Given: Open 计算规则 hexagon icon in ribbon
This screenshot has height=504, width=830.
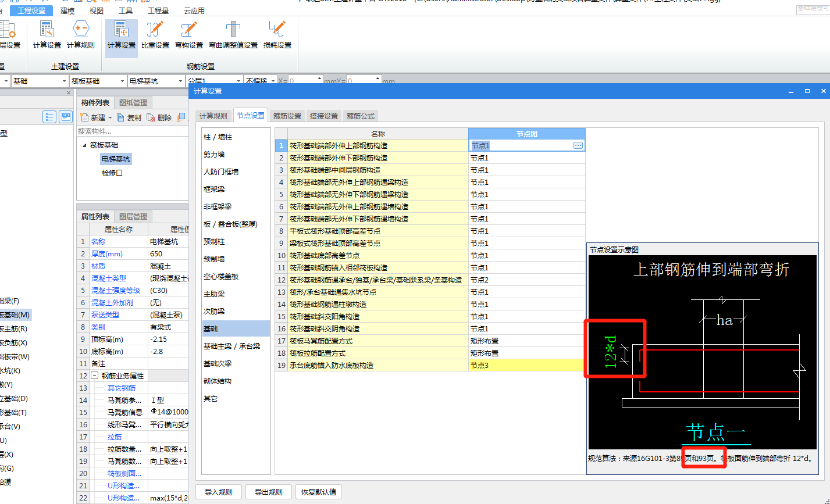Looking at the screenshot, I should pos(81,29).
